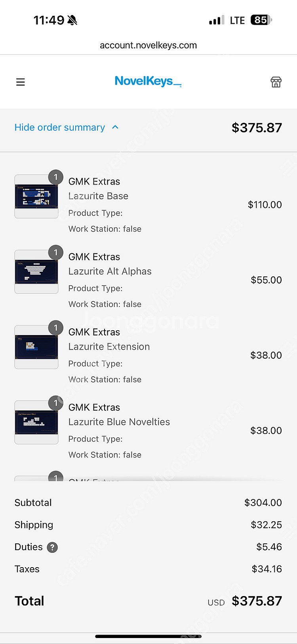Image resolution: width=297 pixels, height=644 pixels.
Task: Open the store cart icon
Action: 276,82
